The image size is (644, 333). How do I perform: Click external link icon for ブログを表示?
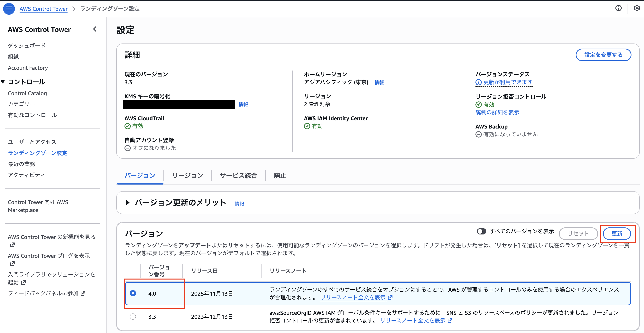click(12, 264)
